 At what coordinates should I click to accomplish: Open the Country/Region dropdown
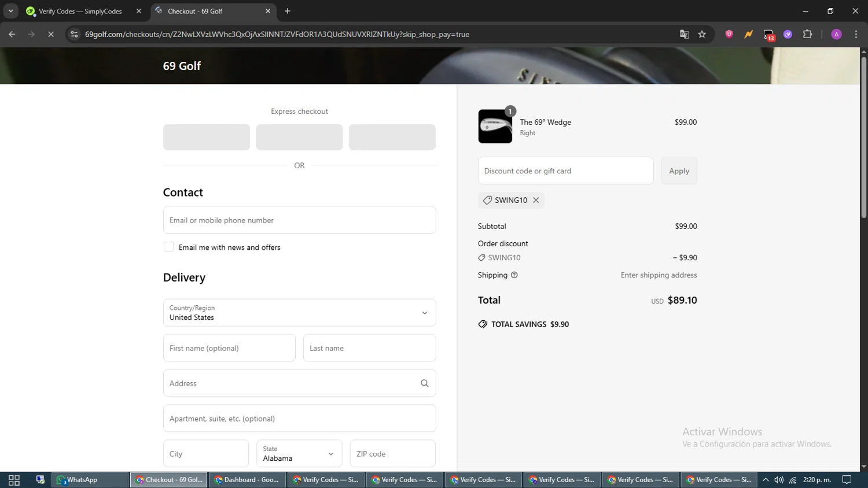point(299,313)
